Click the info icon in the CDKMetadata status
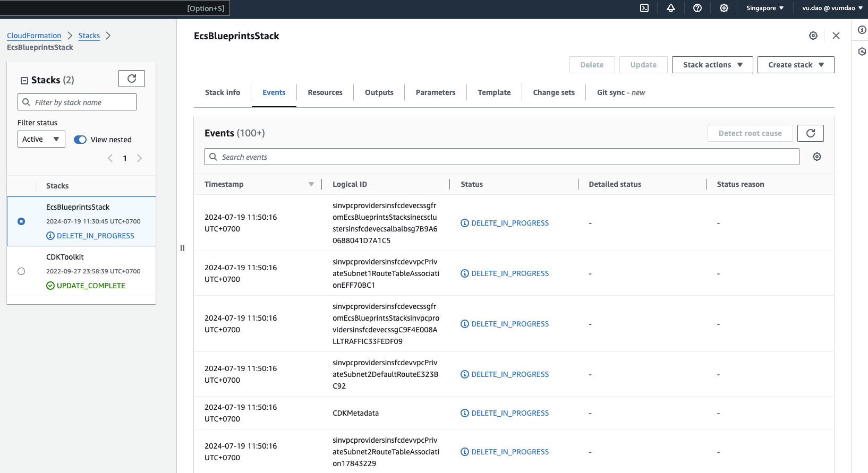 465,413
